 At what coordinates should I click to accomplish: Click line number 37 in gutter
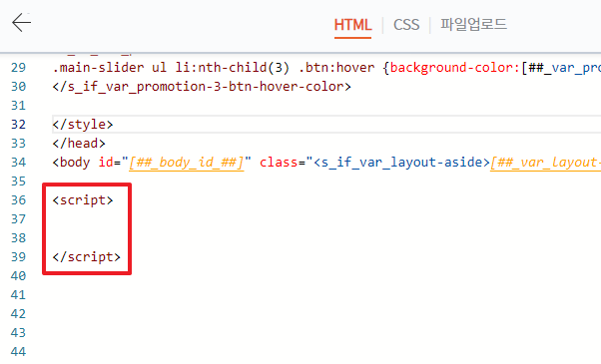(x=18, y=219)
